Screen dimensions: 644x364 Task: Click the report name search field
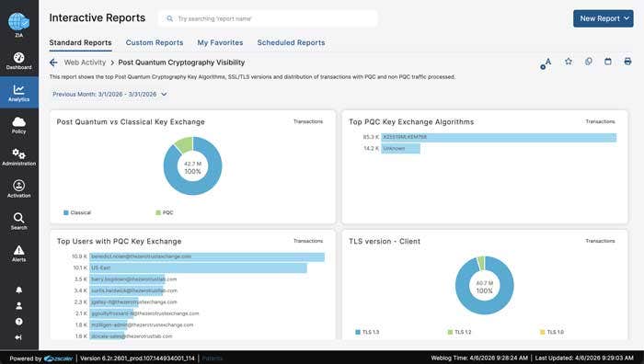[268, 18]
